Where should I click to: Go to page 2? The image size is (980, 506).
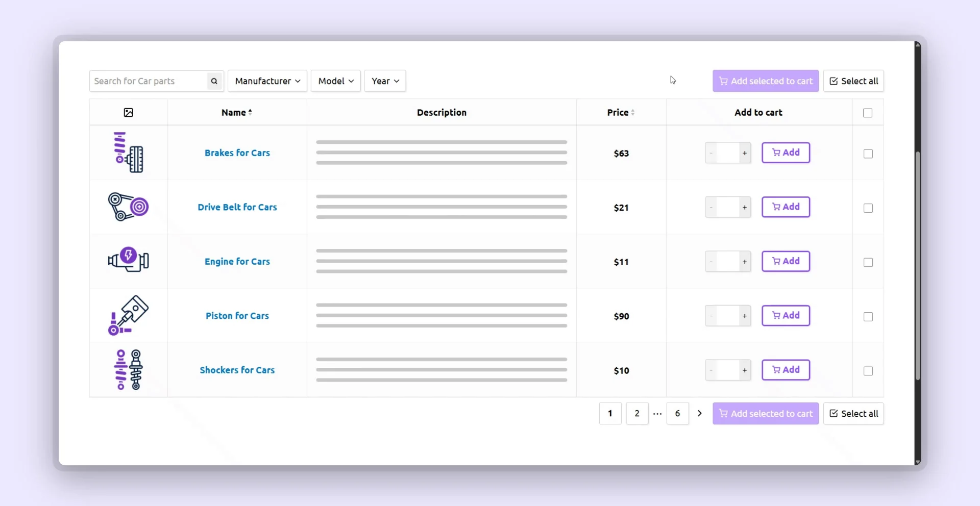tap(637, 413)
